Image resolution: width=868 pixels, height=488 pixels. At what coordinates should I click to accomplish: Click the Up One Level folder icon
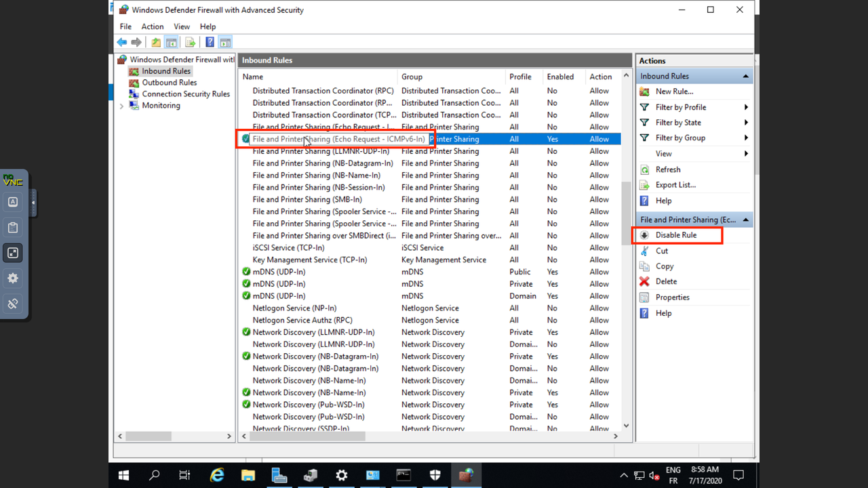pos(156,42)
